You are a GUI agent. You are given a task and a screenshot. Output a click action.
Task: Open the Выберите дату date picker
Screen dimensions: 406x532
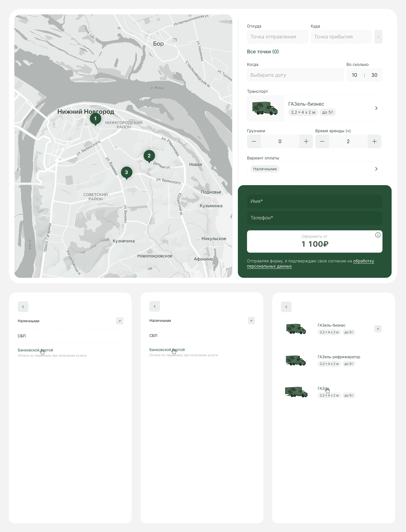tap(295, 75)
